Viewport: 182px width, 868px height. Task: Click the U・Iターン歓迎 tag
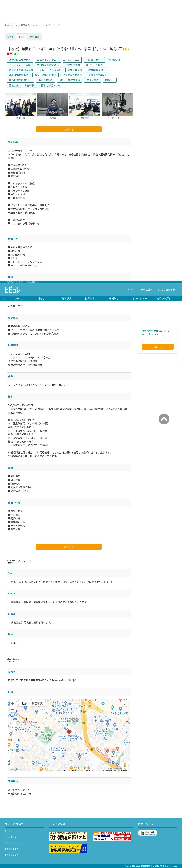click(x=94, y=65)
